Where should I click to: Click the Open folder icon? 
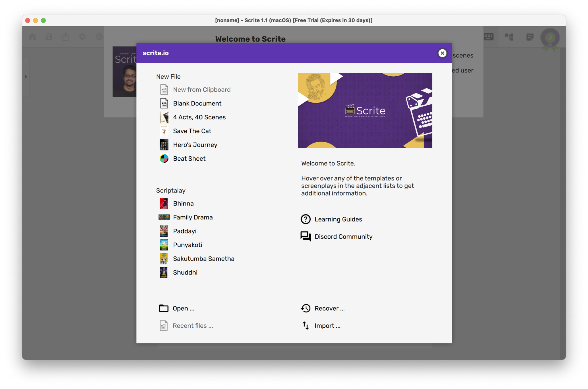point(164,308)
